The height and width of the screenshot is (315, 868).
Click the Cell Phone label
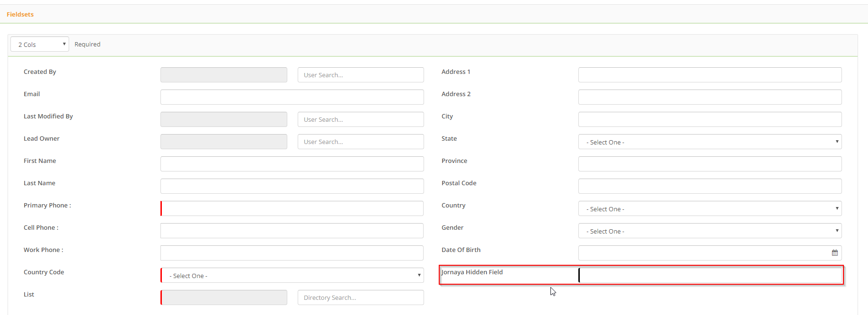pyautogui.click(x=41, y=227)
